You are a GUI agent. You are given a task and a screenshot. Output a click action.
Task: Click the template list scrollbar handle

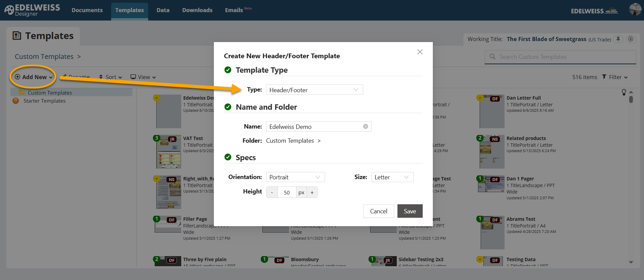pyautogui.click(x=631, y=99)
